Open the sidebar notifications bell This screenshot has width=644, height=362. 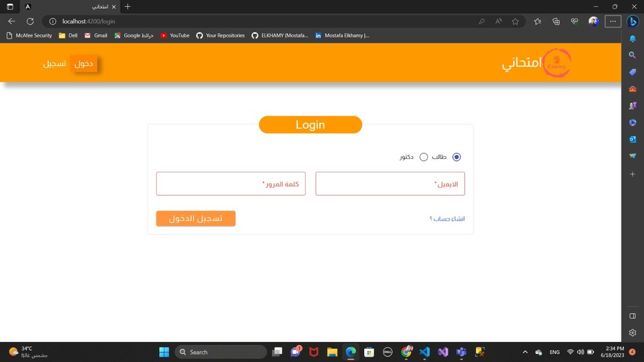click(633, 38)
